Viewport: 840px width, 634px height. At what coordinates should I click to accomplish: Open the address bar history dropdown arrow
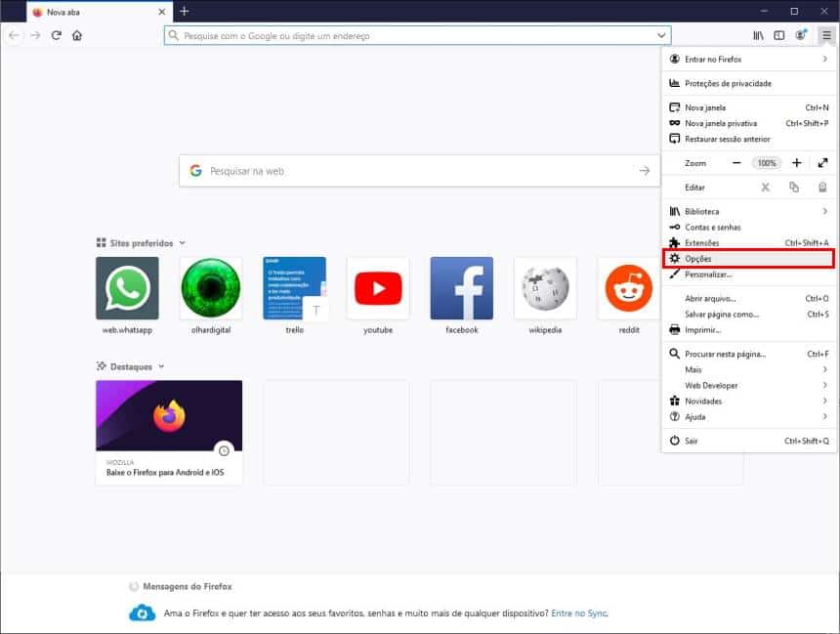click(661, 35)
